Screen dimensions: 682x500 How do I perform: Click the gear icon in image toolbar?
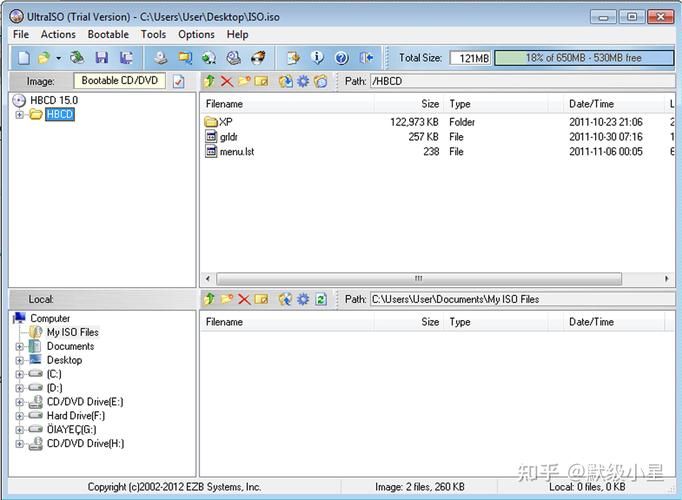[x=303, y=81]
